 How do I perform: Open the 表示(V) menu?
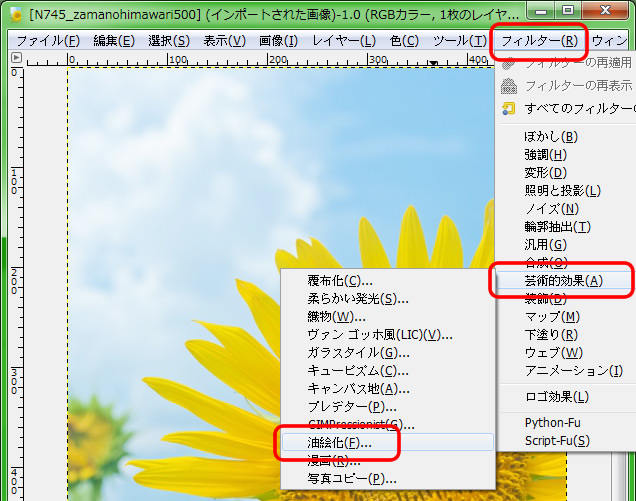point(224,41)
